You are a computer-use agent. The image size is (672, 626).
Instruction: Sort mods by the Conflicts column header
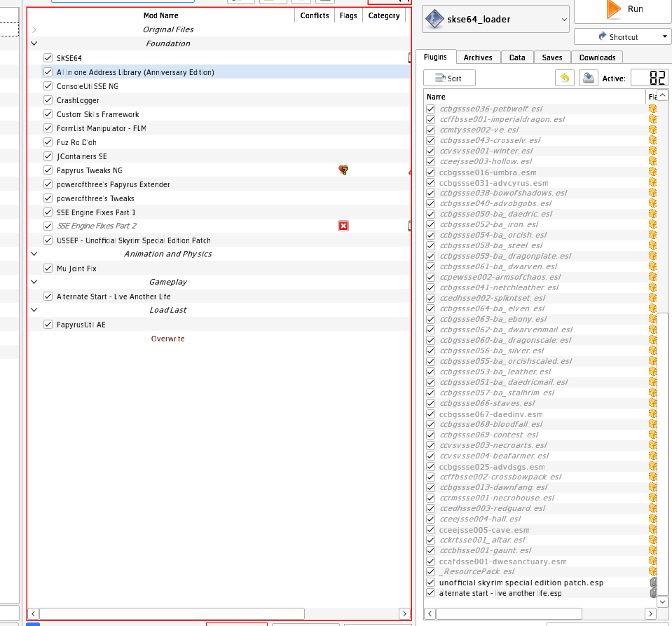[315, 15]
